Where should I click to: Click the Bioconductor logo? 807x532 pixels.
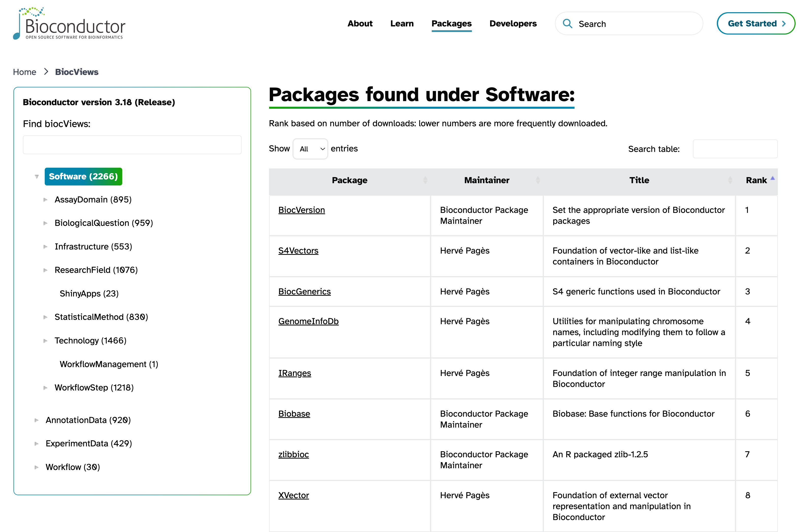69,24
